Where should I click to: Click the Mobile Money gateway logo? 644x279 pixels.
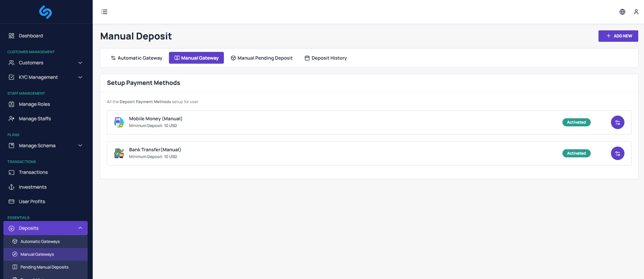click(x=119, y=122)
